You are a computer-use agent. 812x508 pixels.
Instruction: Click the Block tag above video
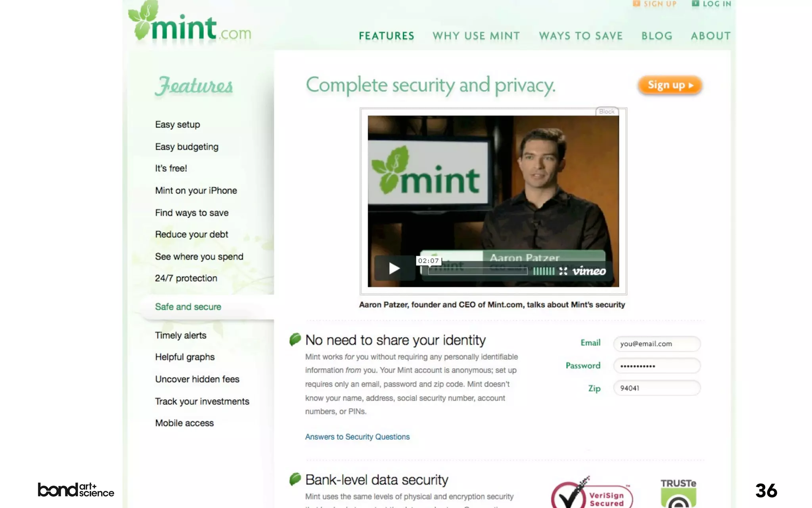(x=607, y=112)
